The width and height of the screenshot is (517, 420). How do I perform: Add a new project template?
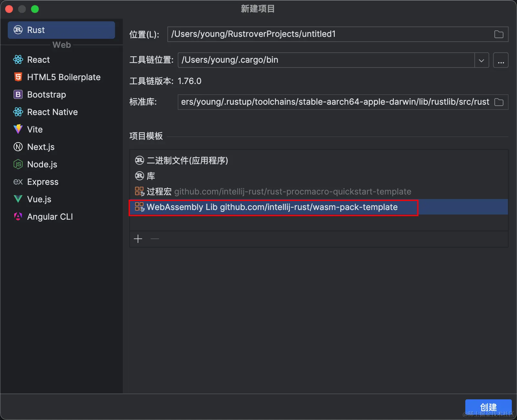[x=138, y=239]
